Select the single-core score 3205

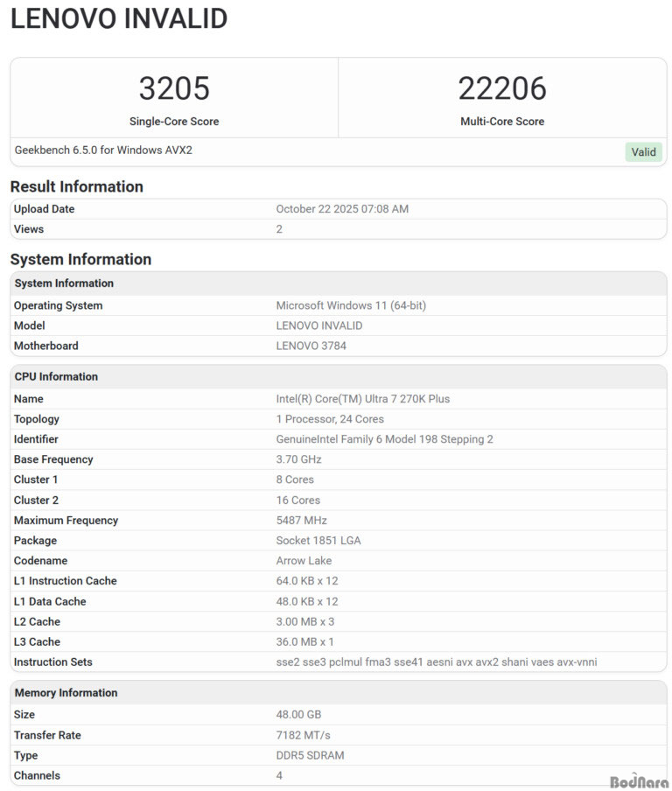pos(174,88)
